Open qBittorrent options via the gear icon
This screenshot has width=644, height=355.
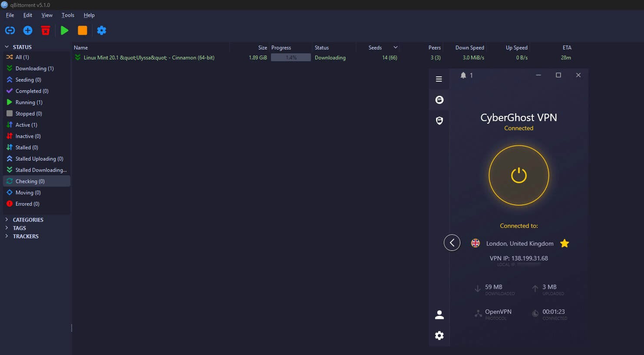[102, 30]
